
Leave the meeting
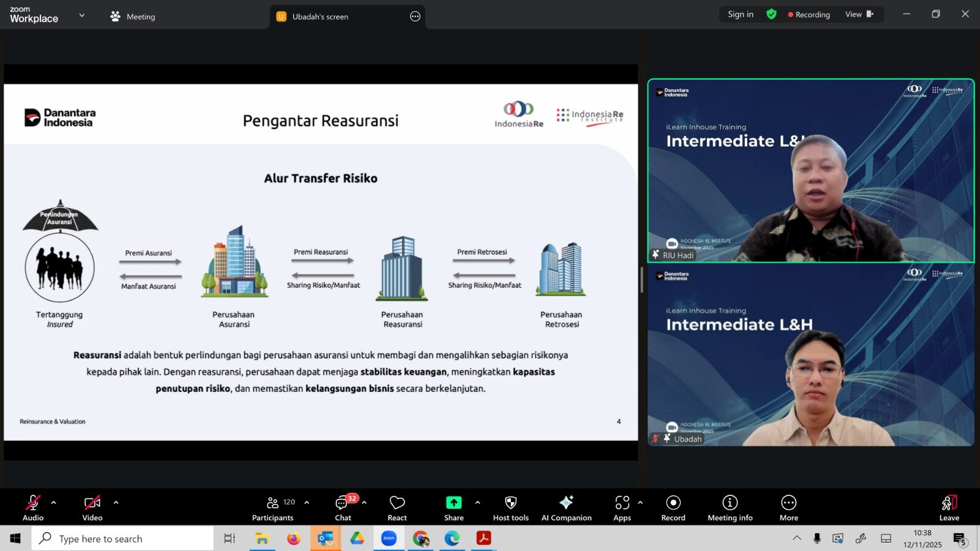(949, 508)
